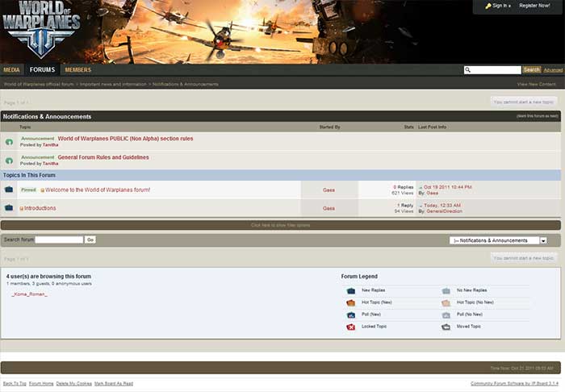This screenshot has height=392, width=565.
Task: Click the folder icon beside the pinned Welcome topic
Action: (x=9, y=190)
